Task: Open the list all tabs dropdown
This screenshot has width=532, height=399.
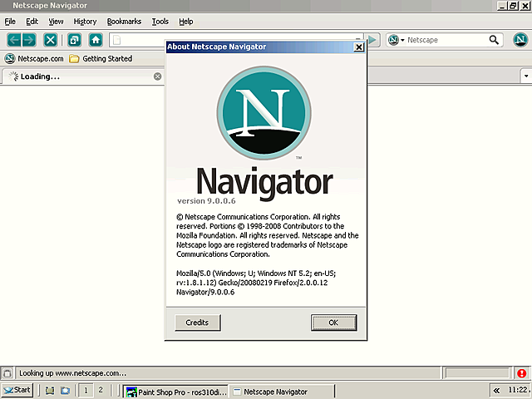Action: (526, 76)
